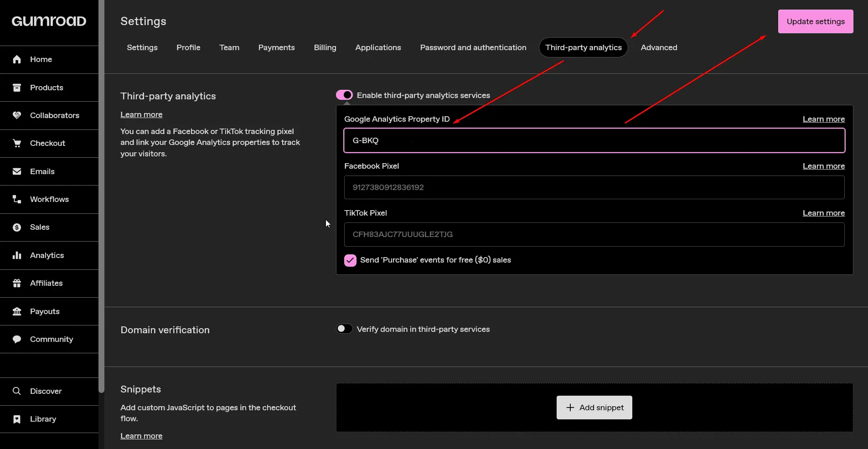Go to the Payments tab
Viewport: 868px width, 449px height.
click(276, 47)
